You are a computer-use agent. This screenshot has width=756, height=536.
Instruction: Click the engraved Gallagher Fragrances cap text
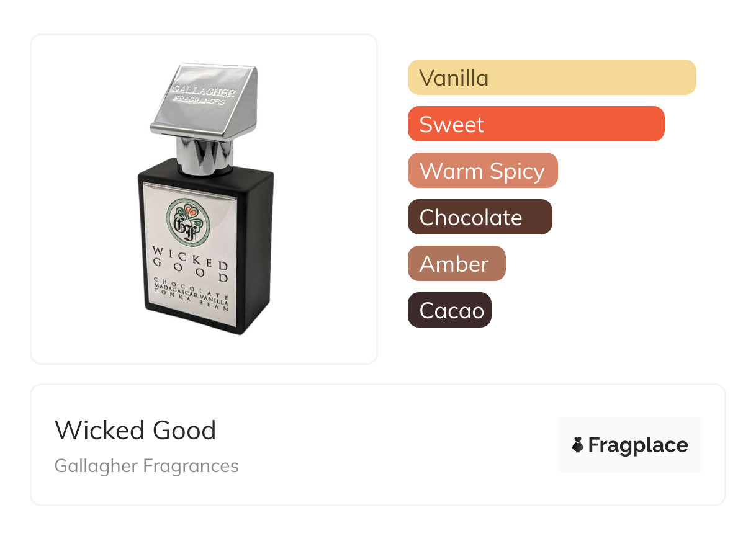click(202, 95)
